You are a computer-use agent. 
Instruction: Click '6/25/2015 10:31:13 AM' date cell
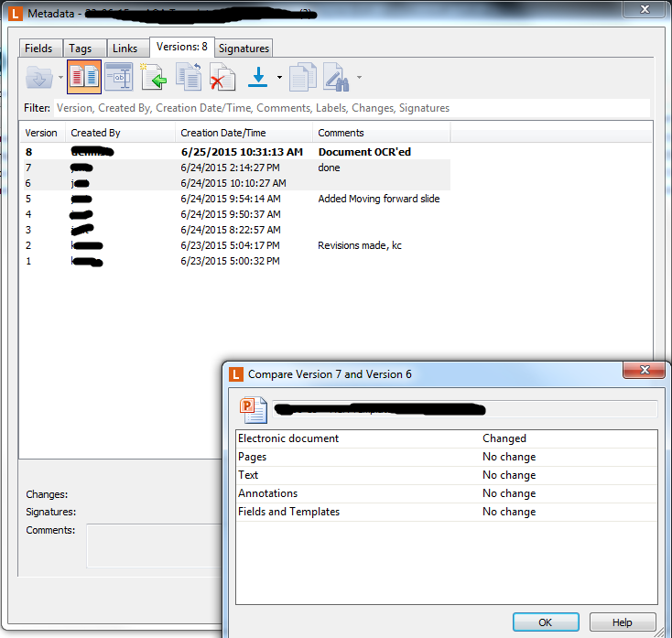tap(242, 152)
